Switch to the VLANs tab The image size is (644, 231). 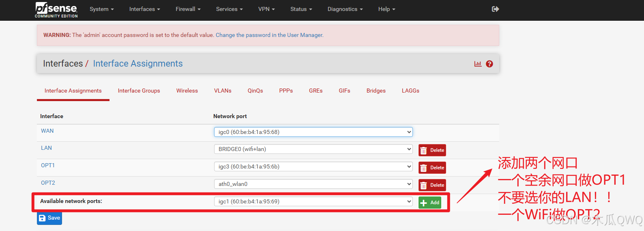pos(223,91)
